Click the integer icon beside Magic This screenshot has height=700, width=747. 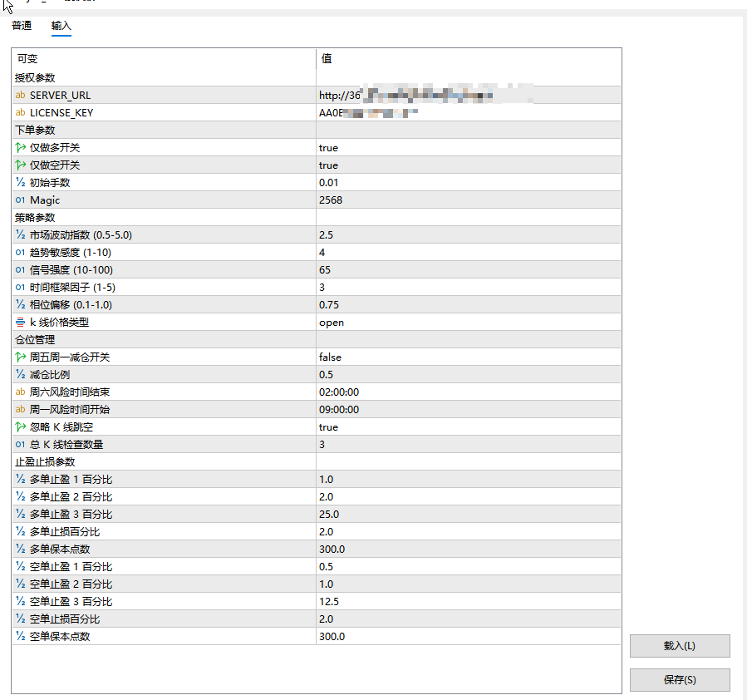tap(21, 200)
